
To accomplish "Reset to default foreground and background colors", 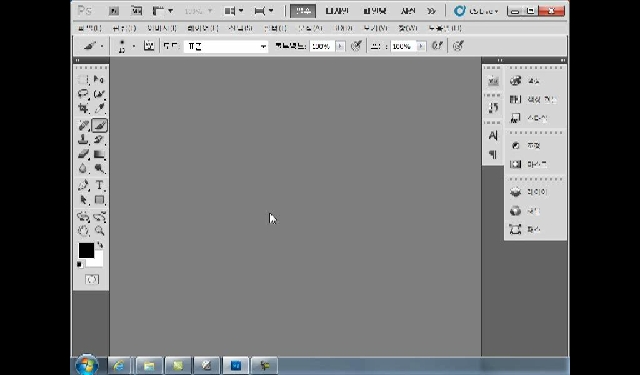I will point(80,265).
